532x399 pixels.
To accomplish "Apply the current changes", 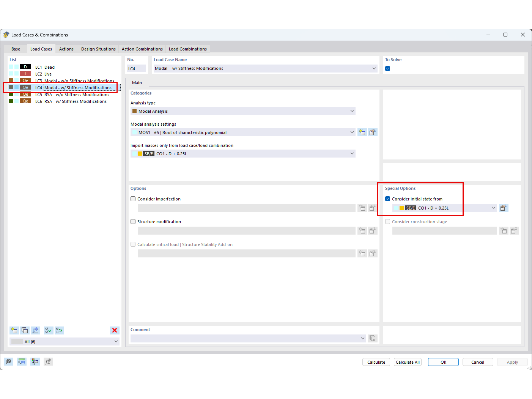I will [x=512, y=362].
